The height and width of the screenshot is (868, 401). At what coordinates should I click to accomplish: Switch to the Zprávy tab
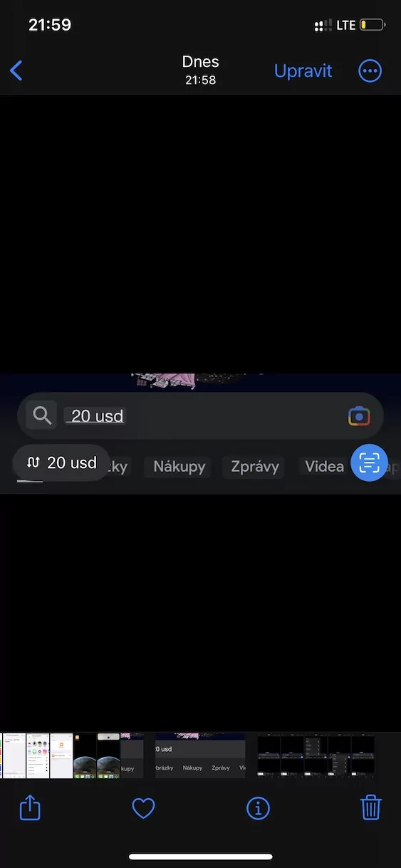254,467
